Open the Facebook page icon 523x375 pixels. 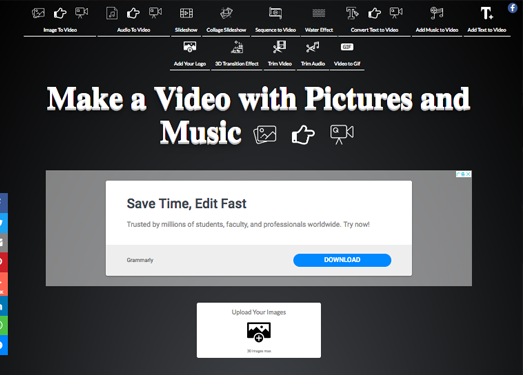(513, 7)
